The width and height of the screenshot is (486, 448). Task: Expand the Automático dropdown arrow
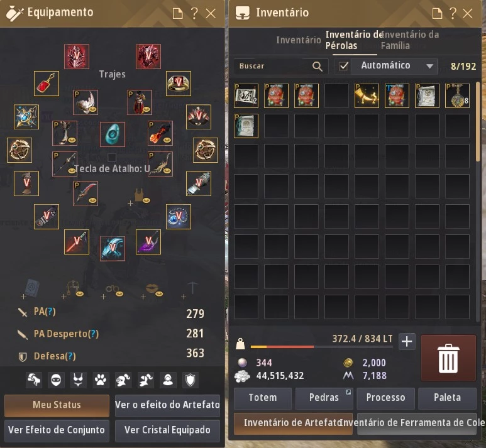[429, 66]
